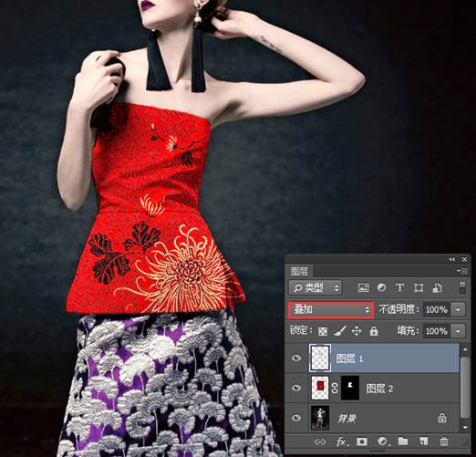Select the 图层 2 mask thumbnail

click(350, 388)
